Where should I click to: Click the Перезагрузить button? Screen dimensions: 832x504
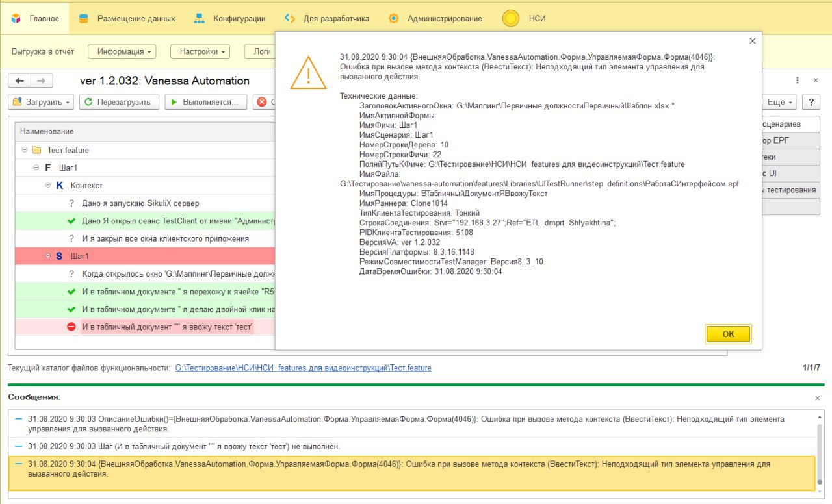pyautogui.click(x=119, y=102)
